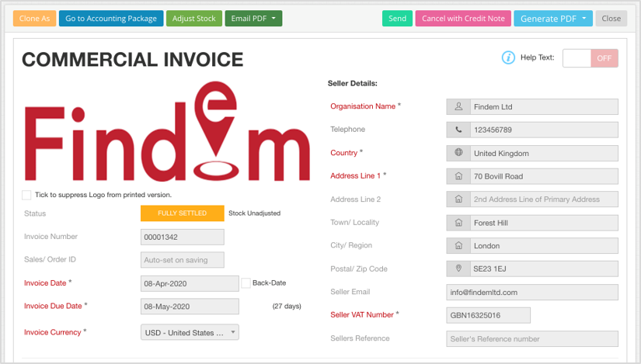Click the Sellers Reference field
The image size is (641, 364).
(x=532, y=338)
